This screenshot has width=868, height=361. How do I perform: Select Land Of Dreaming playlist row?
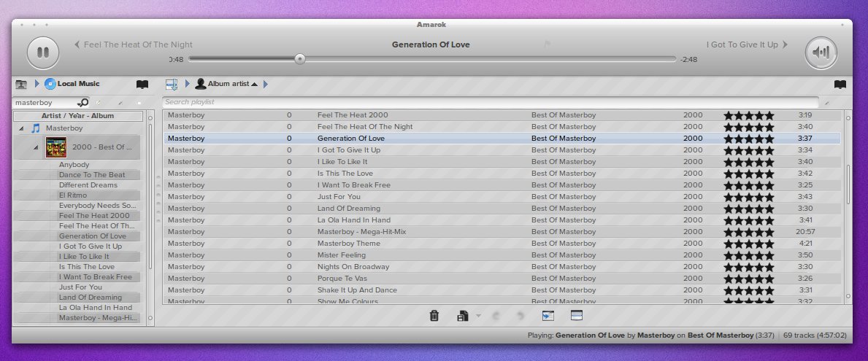coord(502,209)
